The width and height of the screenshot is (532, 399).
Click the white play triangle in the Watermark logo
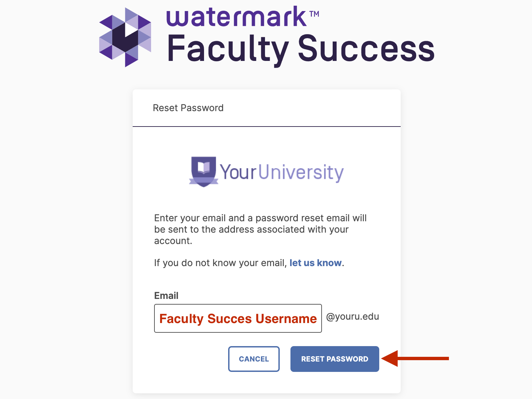click(x=131, y=30)
